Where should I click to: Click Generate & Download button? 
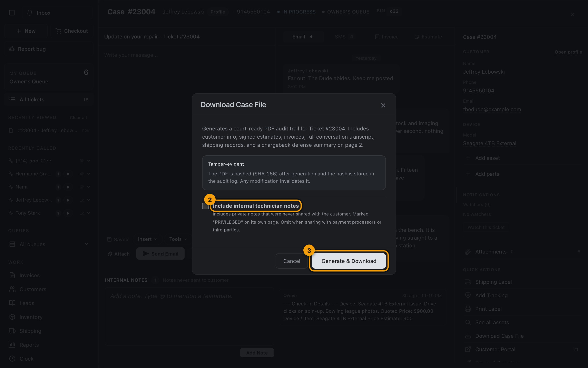coord(349,261)
